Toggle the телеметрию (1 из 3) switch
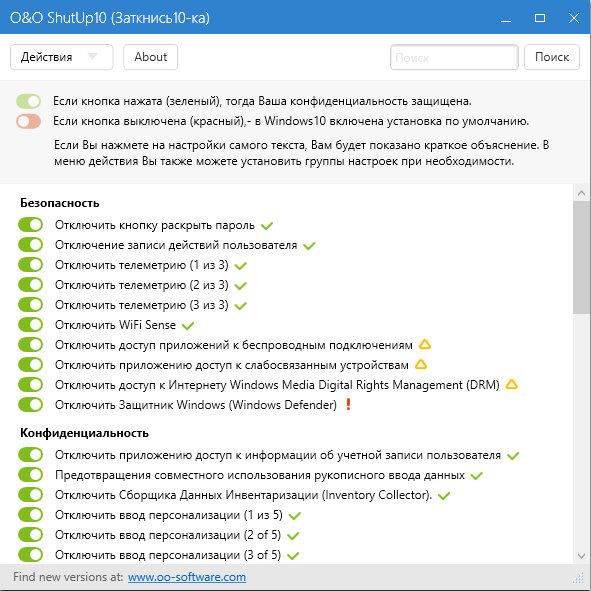Screen dimensions: 591x591 (x=31, y=265)
